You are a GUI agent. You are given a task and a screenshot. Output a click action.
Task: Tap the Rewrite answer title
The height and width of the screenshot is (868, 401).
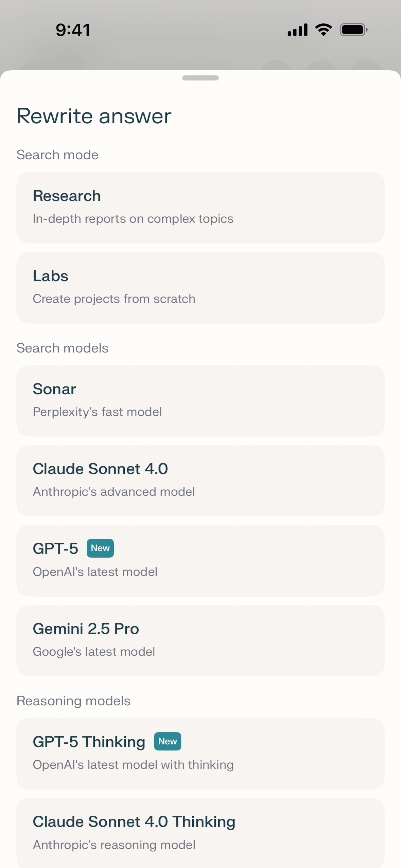(x=94, y=116)
